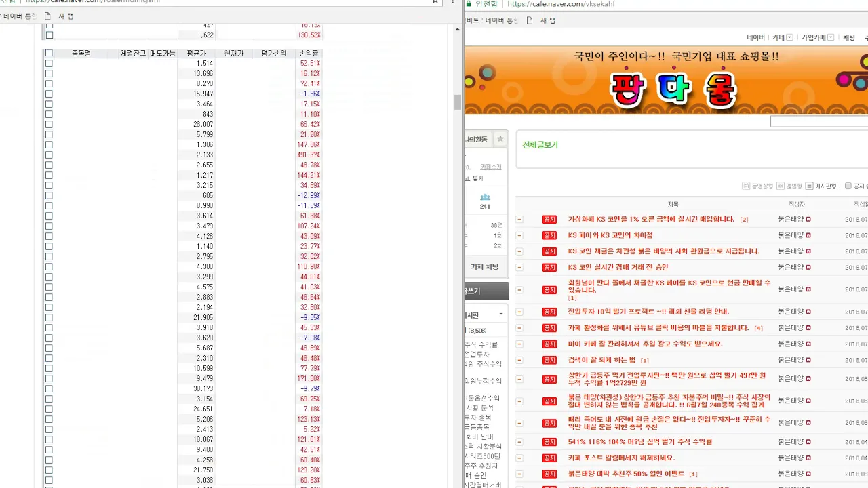
Task: Sort by 손익률 column header
Action: [x=309, y=53]
